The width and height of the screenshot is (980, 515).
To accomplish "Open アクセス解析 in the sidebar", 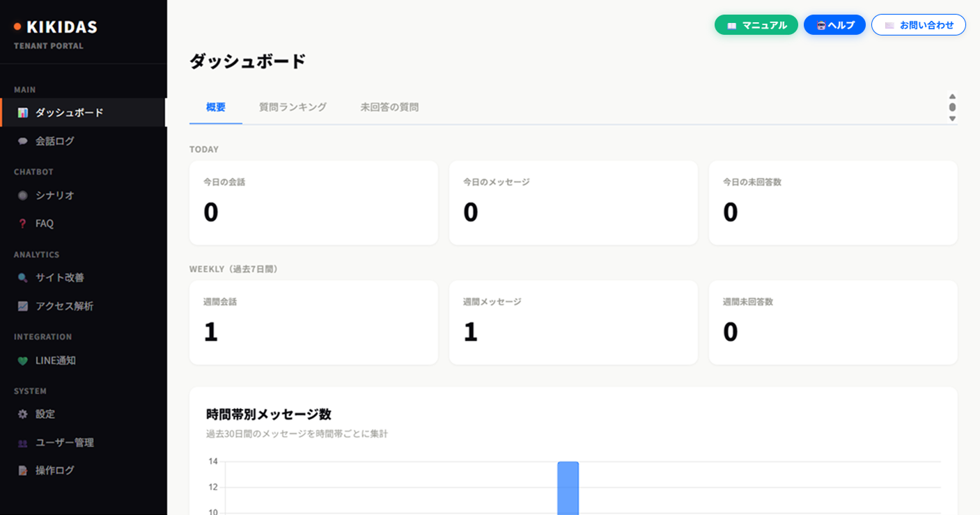I will 83,306.
